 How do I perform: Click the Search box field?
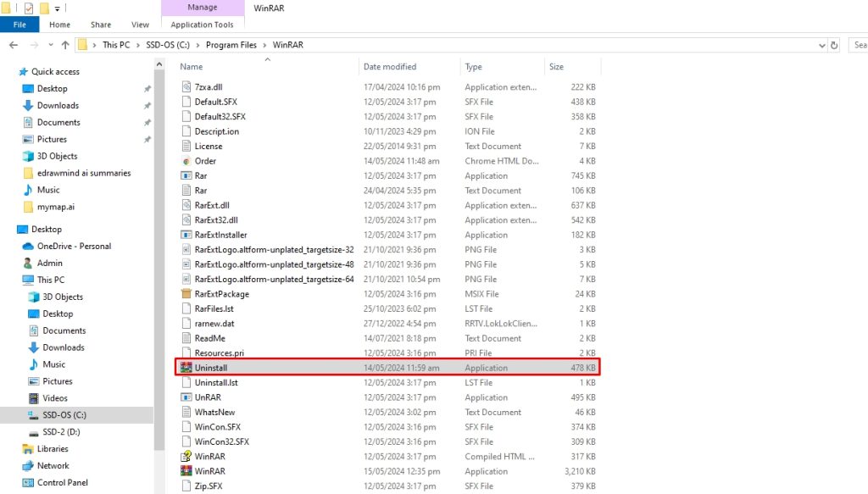[858, 45]
